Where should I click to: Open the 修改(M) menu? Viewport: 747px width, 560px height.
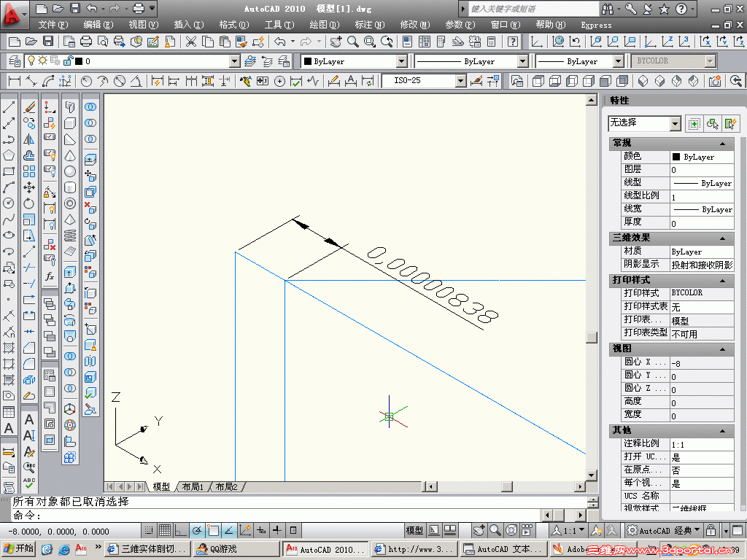click(415, 25)
